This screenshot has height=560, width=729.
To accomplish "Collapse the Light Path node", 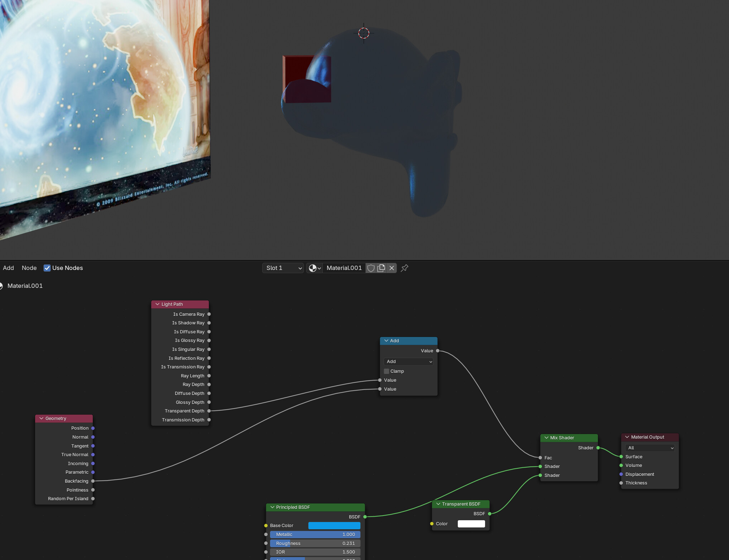I will (157, 304).
